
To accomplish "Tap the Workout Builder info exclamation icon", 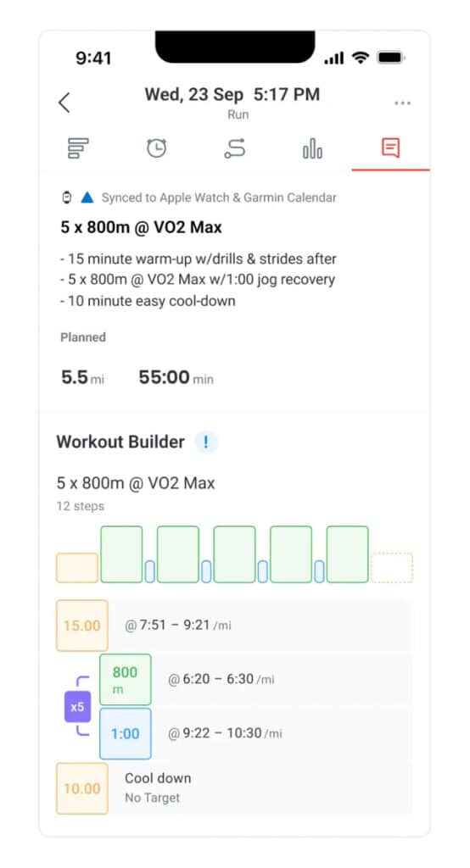I will tap(206, 442).
